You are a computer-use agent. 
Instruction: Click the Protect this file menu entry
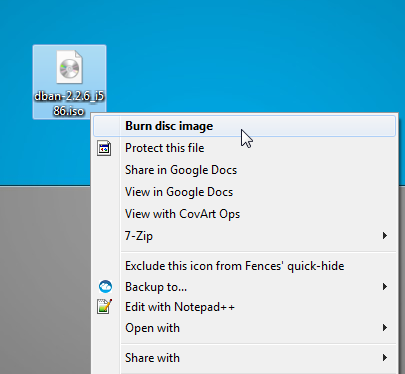(x=244, y=148)
